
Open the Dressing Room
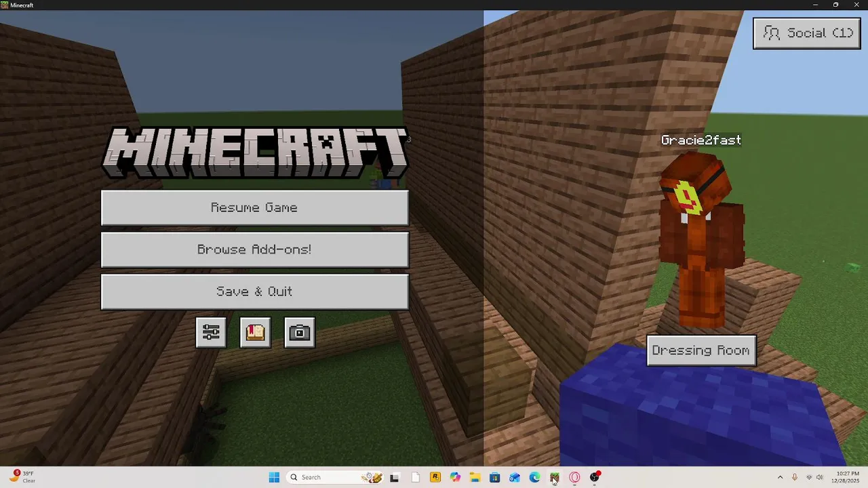point(701,350)
